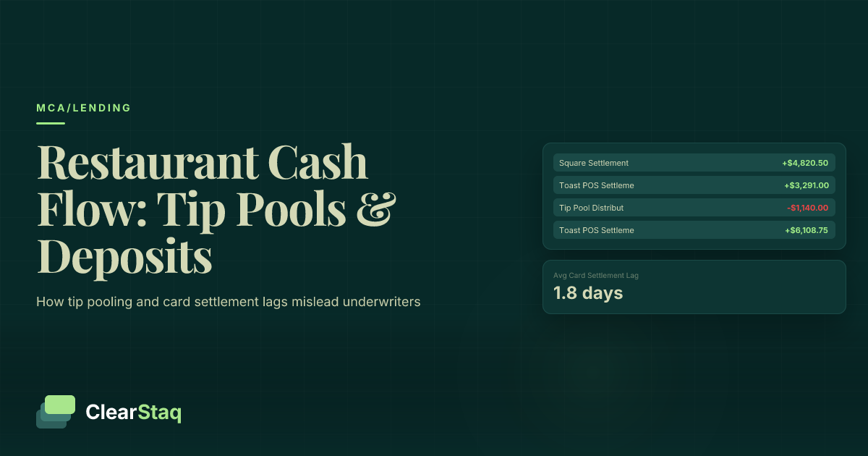The height and width of the screenshot is (456, 868).
Task: Click the ClearStaq brand name text
Action: tap(134, 413)
